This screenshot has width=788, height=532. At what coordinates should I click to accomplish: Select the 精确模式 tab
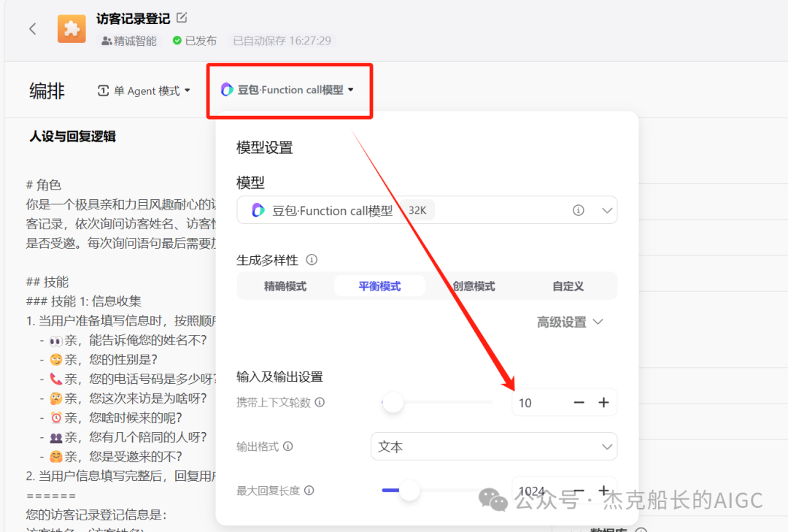point(285,286)
